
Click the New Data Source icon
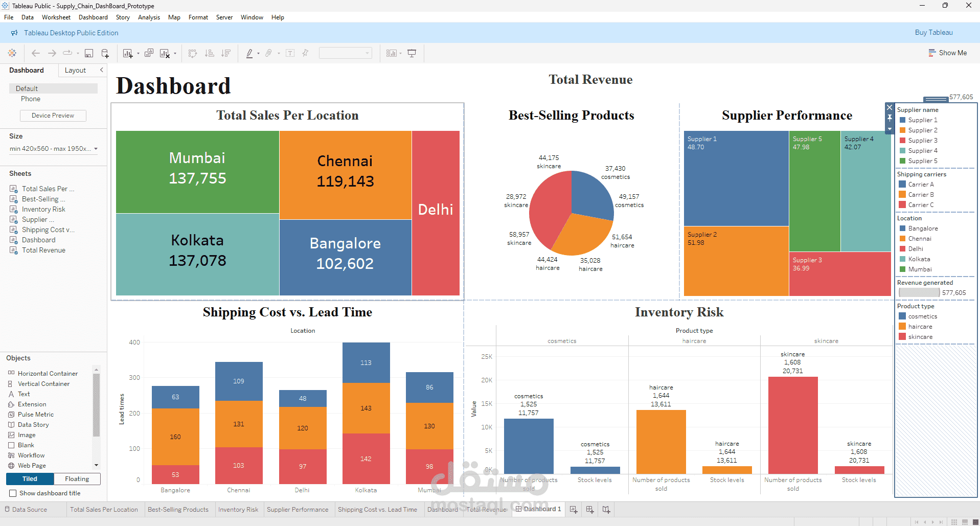pyautogui.click(x=105, y=53)
